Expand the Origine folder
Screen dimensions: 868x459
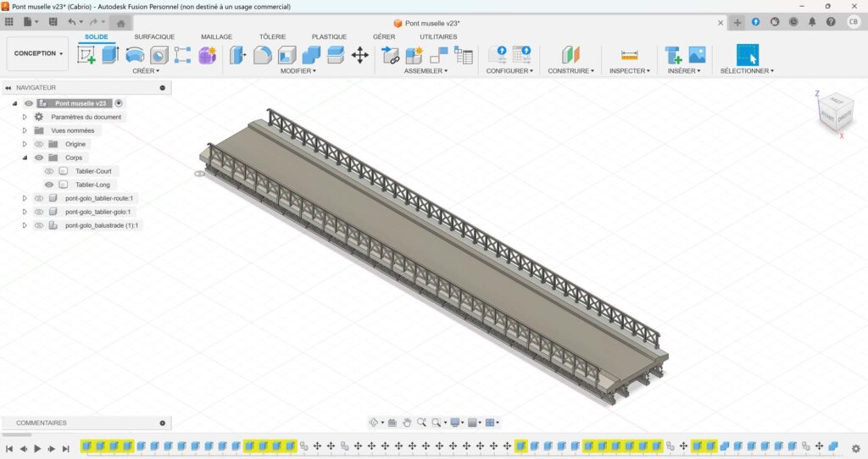[x=25, y=144]
